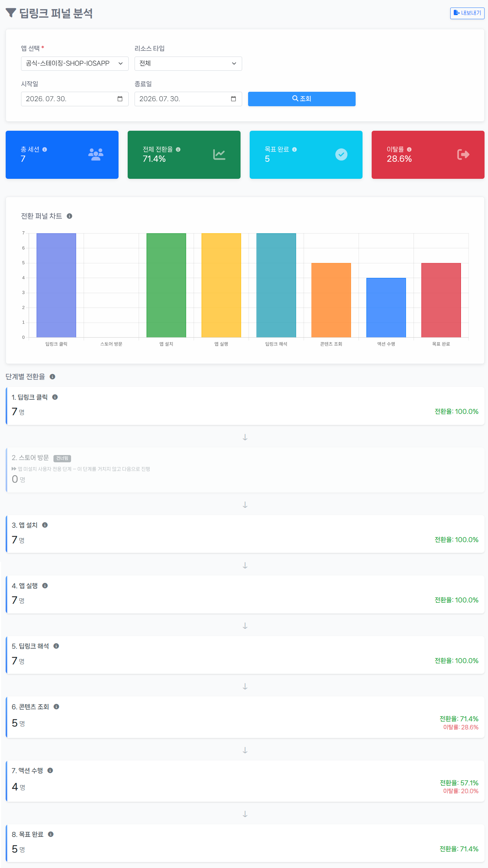Image resolution: width=488 pixels, height=868 pixels.
Task: Open the 종료일 calendar picker icon
Action: tap(233, 99)
